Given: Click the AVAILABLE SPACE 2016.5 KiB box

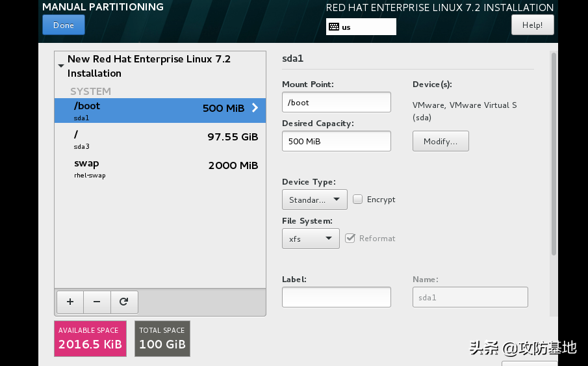Looking at the screenshot, I should coord(90,339).
